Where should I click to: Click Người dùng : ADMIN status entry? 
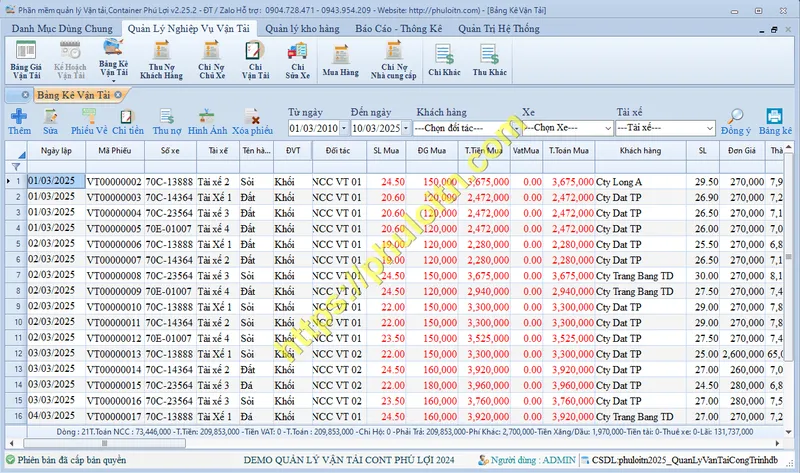tap(527, 460)
